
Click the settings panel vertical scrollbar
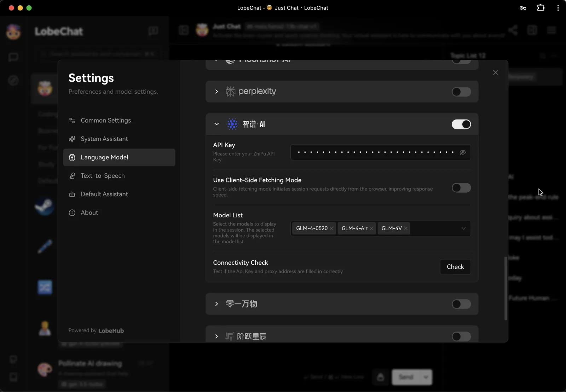(506, 288)
